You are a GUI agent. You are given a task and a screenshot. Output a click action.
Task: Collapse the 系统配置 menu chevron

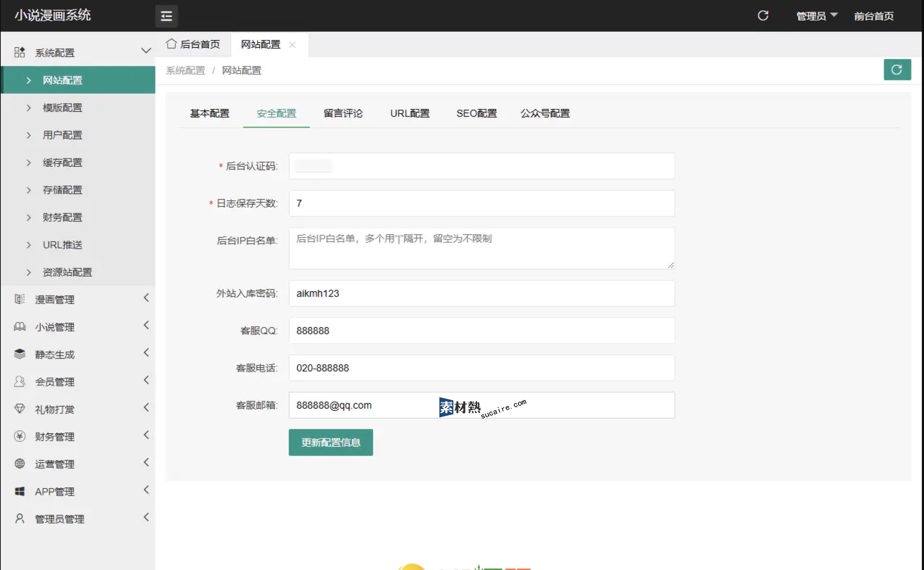tap(146, 51)
